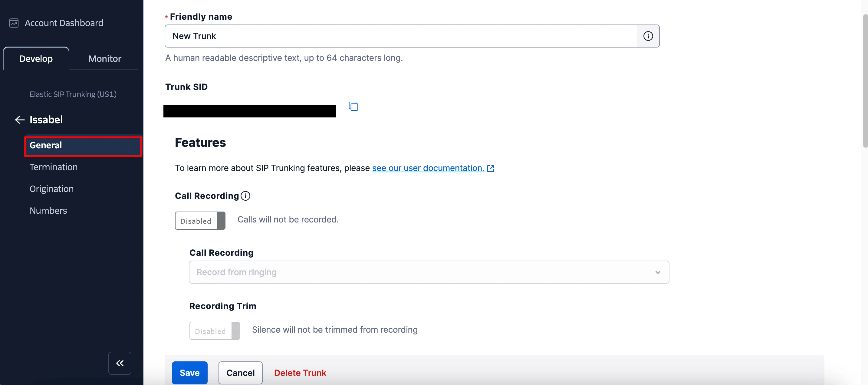Open the Termination section
The width and height of the screenshot is (868, 385).
click(53, 167)
